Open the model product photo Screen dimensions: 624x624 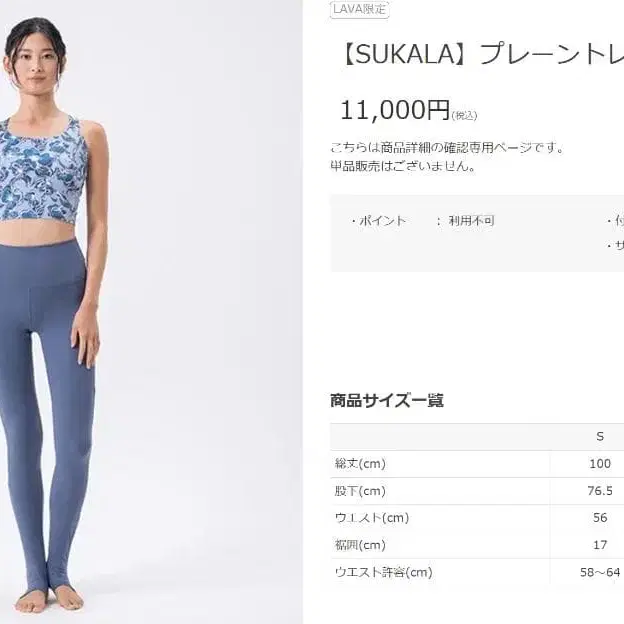tap(151, 312)
